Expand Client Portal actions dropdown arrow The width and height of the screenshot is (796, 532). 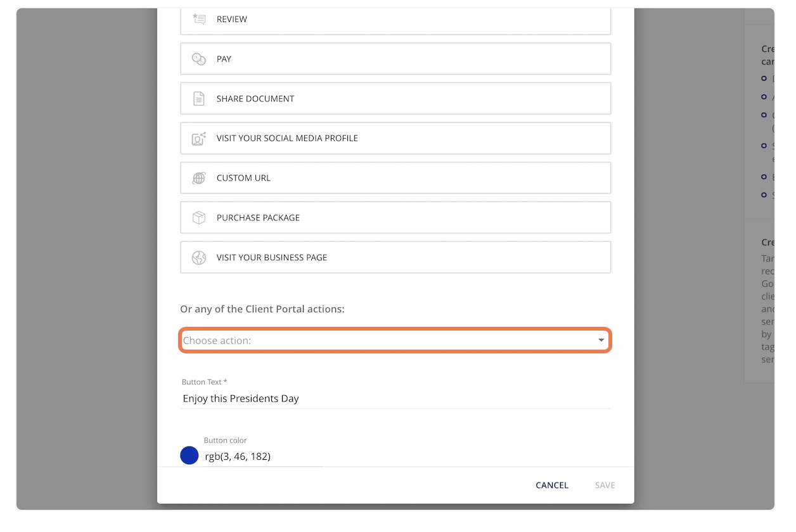click(601, 340)
